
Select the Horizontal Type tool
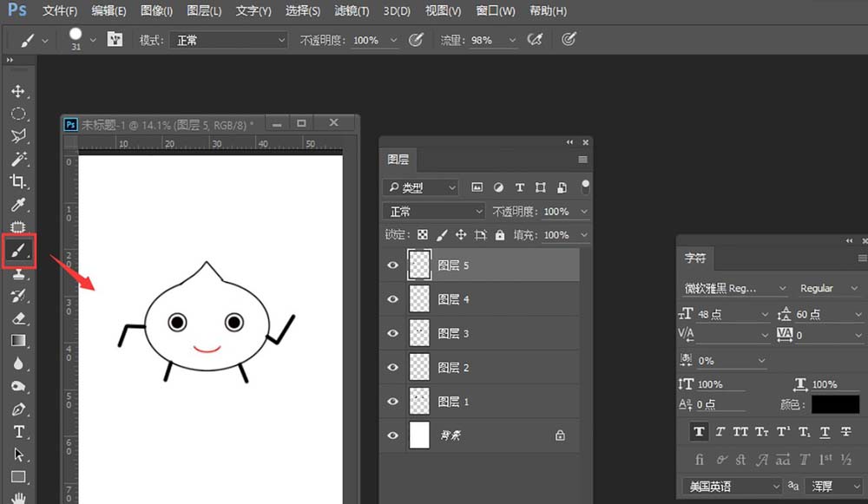[x=18, y=431]
